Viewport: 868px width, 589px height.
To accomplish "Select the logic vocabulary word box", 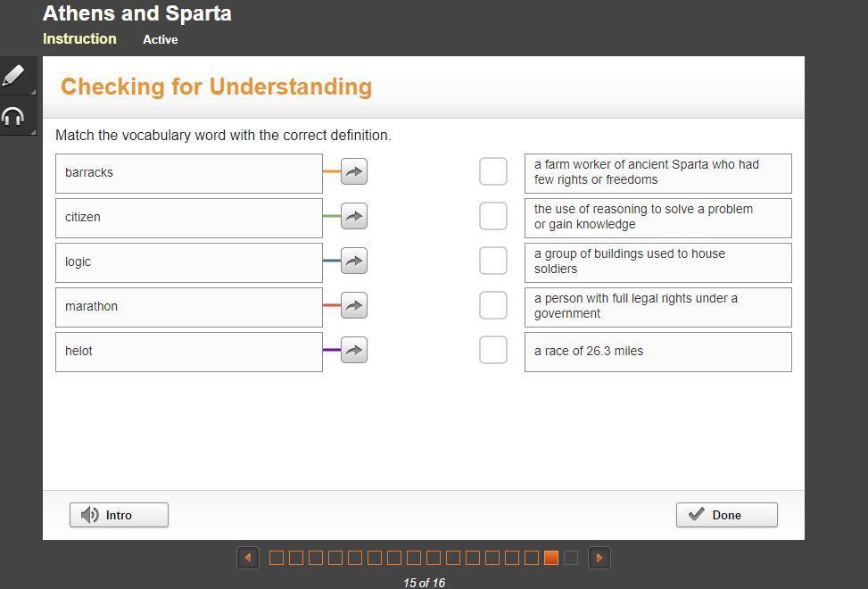I will click(189, 263).
